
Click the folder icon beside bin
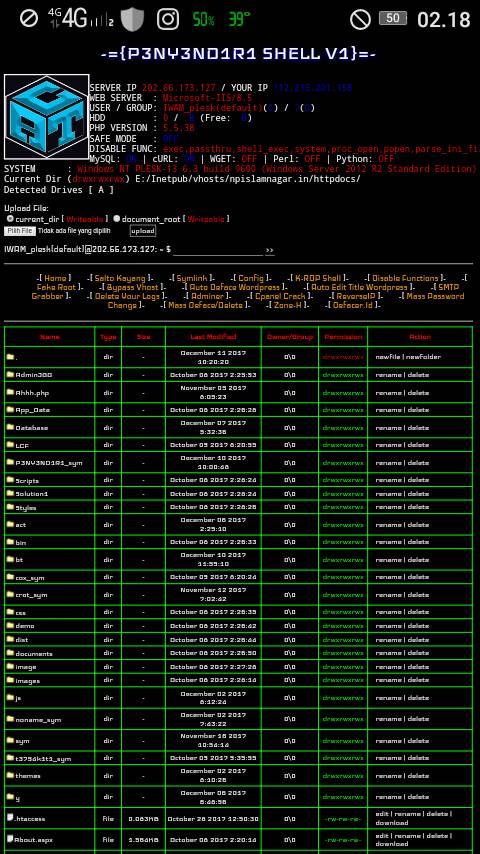(x=10, y=542)
